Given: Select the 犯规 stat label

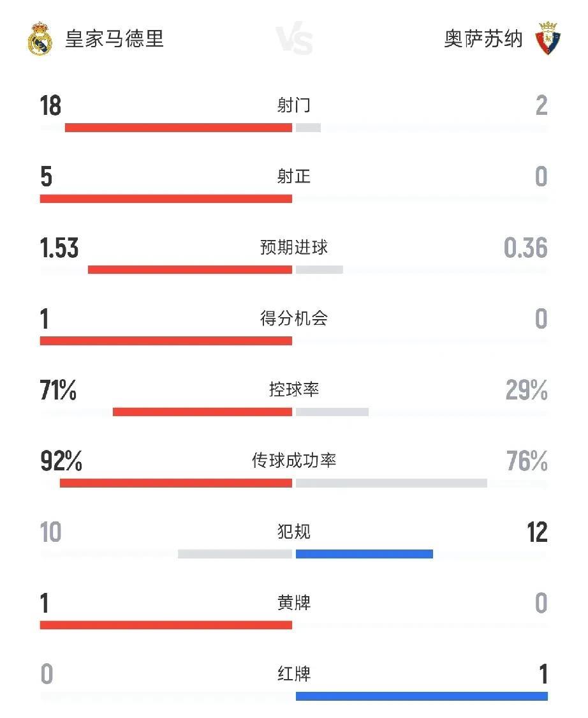Looking at the screenshot, I should [x=294, y=532].
